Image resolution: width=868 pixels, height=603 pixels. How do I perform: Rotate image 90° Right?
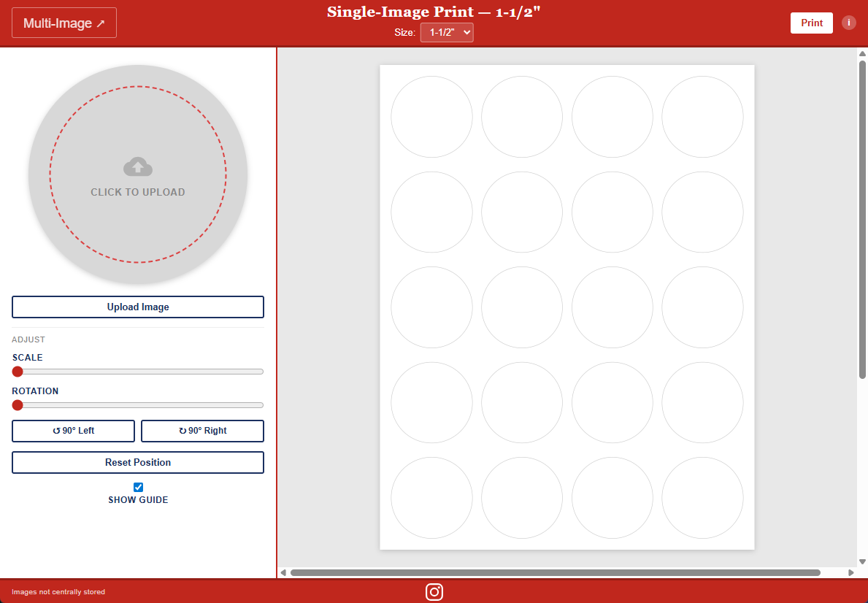click(203, 431)
